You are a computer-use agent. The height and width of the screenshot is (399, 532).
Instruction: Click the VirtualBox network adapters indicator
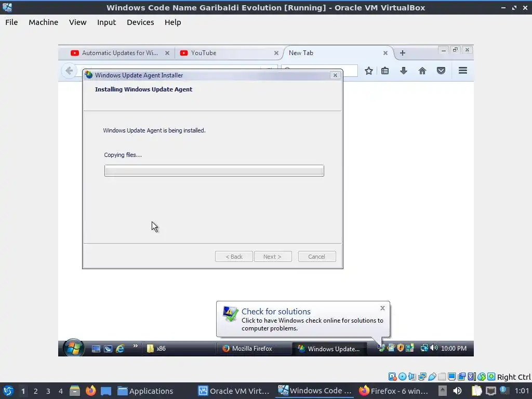tap(422, 377)
